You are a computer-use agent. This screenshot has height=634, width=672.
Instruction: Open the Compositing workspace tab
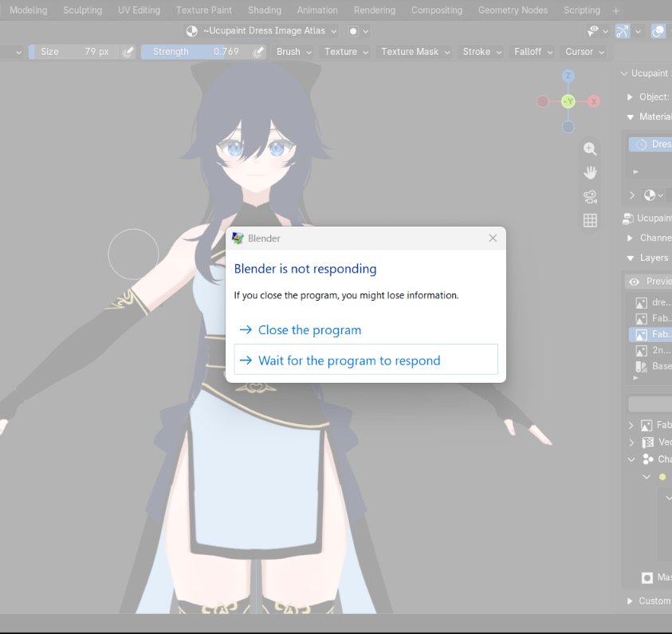pyautogui.click(x=437, y=10)
